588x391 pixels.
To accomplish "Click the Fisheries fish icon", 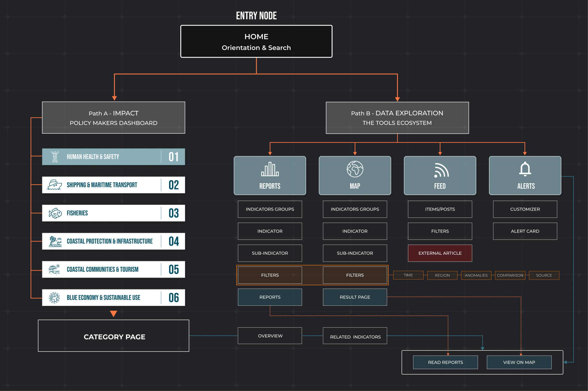I will (x=55, y=213).
